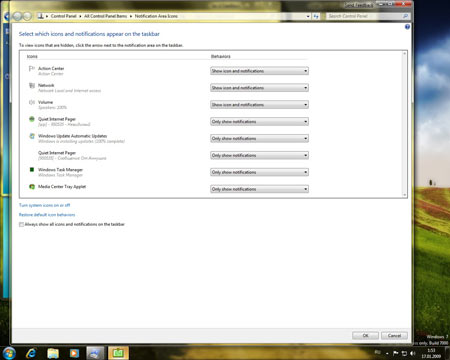The height and width of the screenshot is (360, 450).
Task: Open the Action Center behavior dropdown
Action: coord(259,71)
